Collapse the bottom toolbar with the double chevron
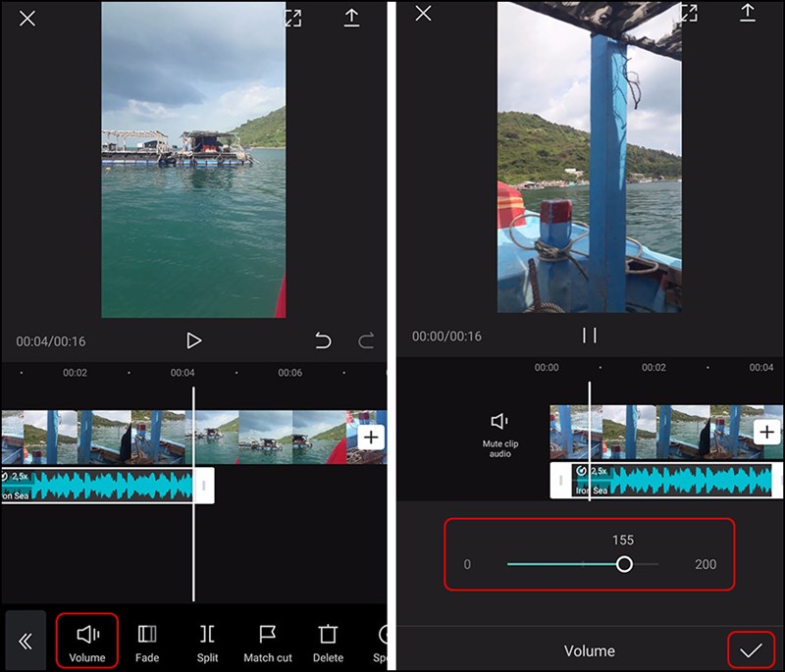The width and height of the screenshot is (785, 672). pyautogui.click(x=24, y=640)
